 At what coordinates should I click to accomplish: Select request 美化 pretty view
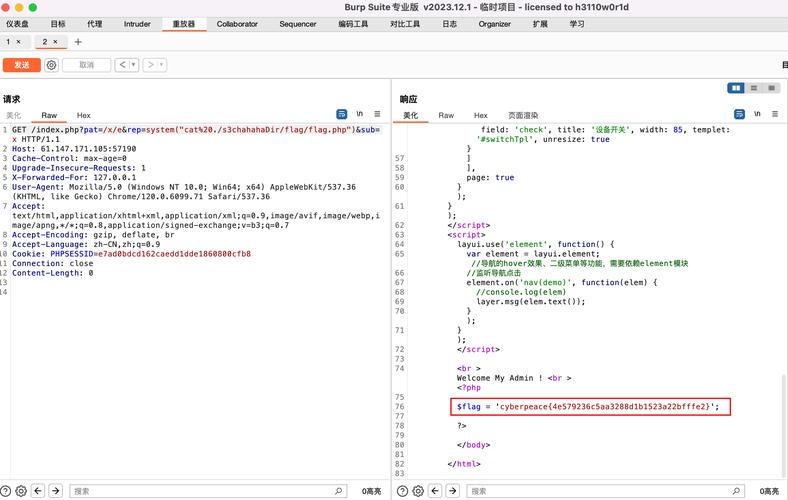coord(14,116)
